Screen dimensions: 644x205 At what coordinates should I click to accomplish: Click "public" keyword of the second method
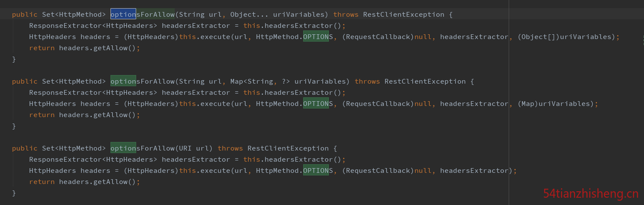tap(25, 81)
